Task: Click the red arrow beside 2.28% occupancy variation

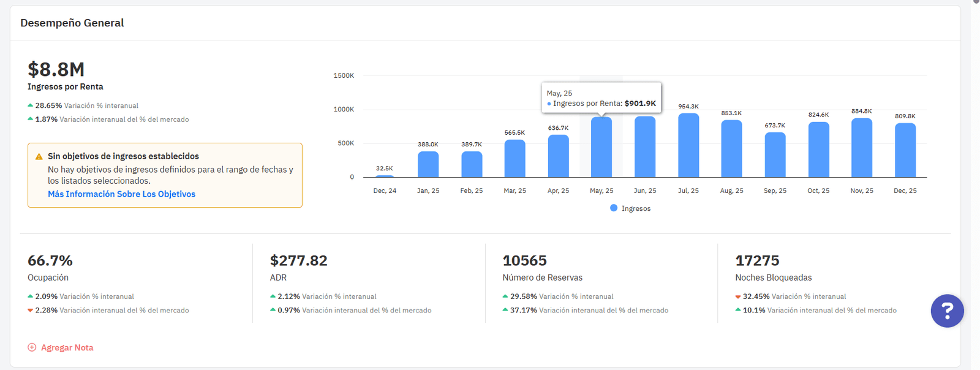Action: 31,311
